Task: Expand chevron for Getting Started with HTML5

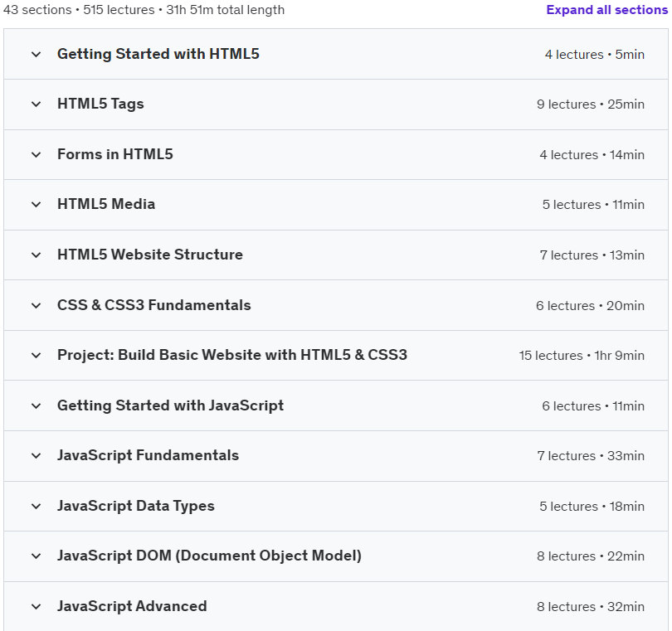Action: click(36, 55)
